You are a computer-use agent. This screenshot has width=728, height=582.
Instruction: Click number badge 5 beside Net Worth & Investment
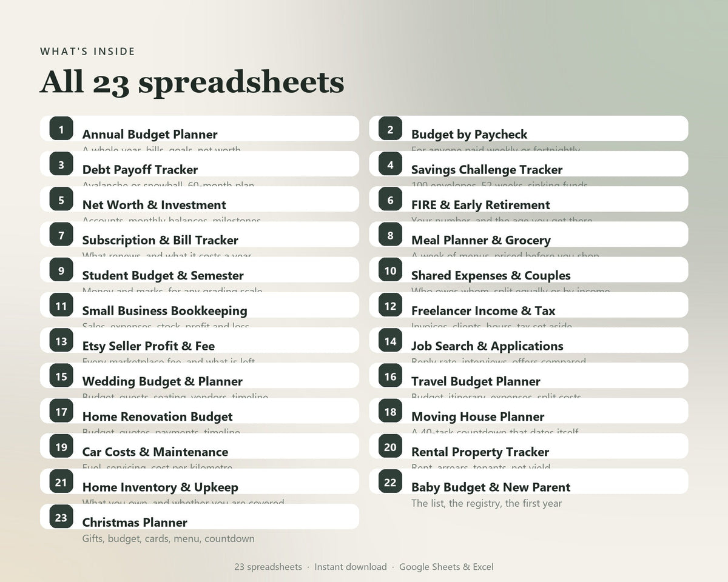click(x=61, y=199)
